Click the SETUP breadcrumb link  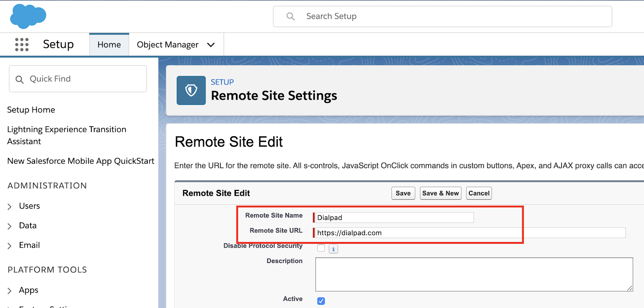pyautogui.click(x=222, y=82)
